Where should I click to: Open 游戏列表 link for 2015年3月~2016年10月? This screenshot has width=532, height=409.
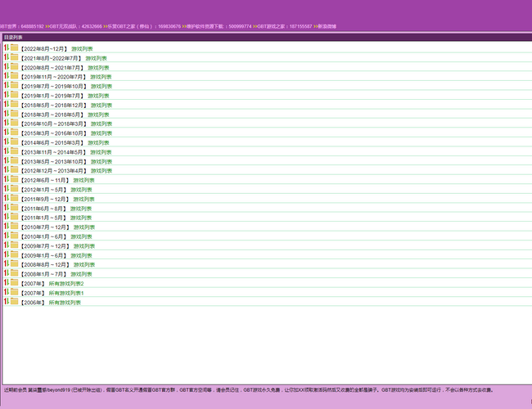(101, 133)
